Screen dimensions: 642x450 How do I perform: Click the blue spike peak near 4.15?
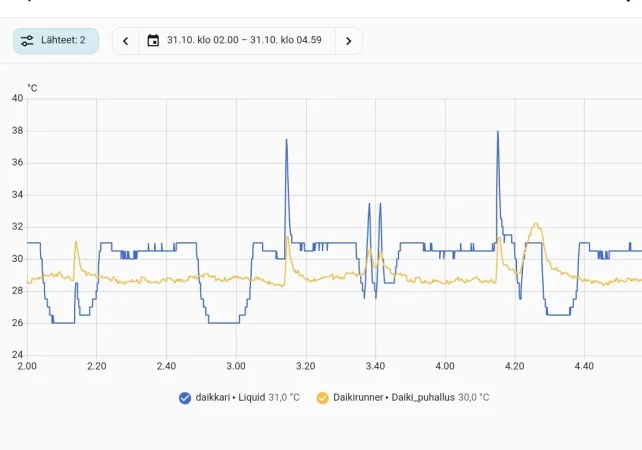498,132
